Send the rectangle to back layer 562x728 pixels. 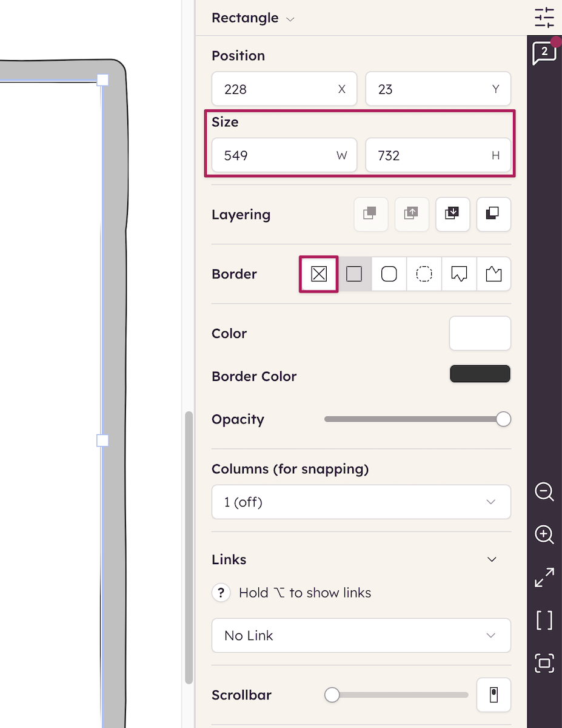pos(493,214)
